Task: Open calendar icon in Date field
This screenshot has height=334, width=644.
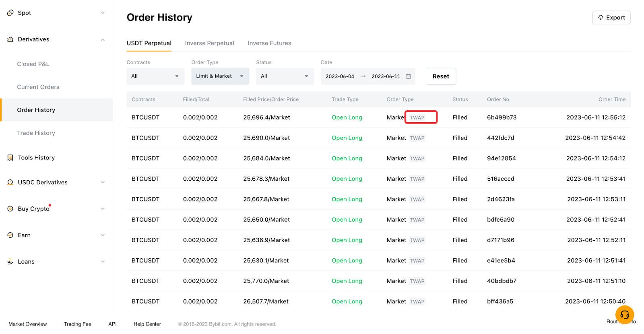Action: click(x=408, y=76)
